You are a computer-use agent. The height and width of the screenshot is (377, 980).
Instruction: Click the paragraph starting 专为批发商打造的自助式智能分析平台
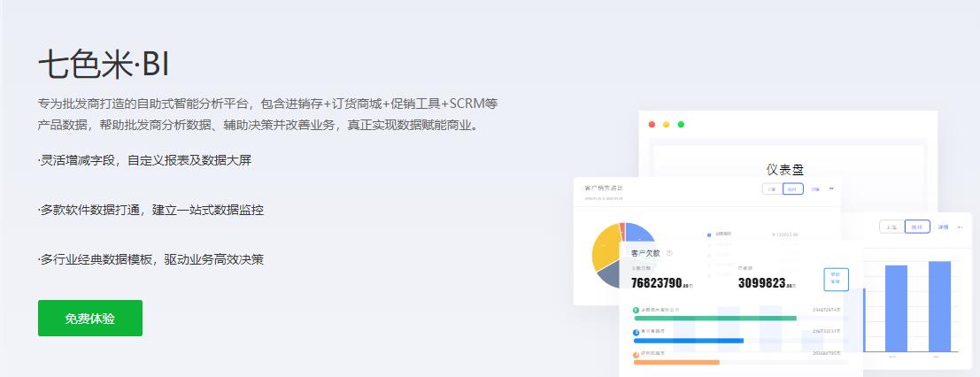[x=267, y=114]
